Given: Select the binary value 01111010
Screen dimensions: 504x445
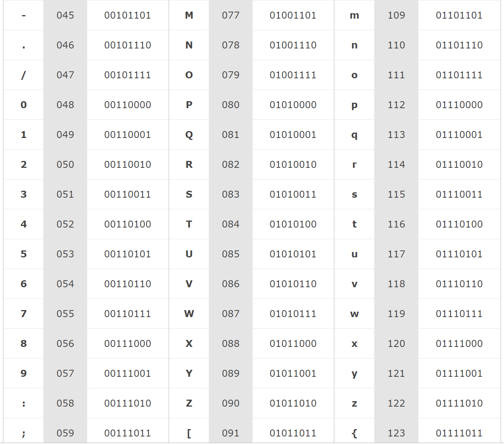Looking at the screenshot, I should 459,404.
